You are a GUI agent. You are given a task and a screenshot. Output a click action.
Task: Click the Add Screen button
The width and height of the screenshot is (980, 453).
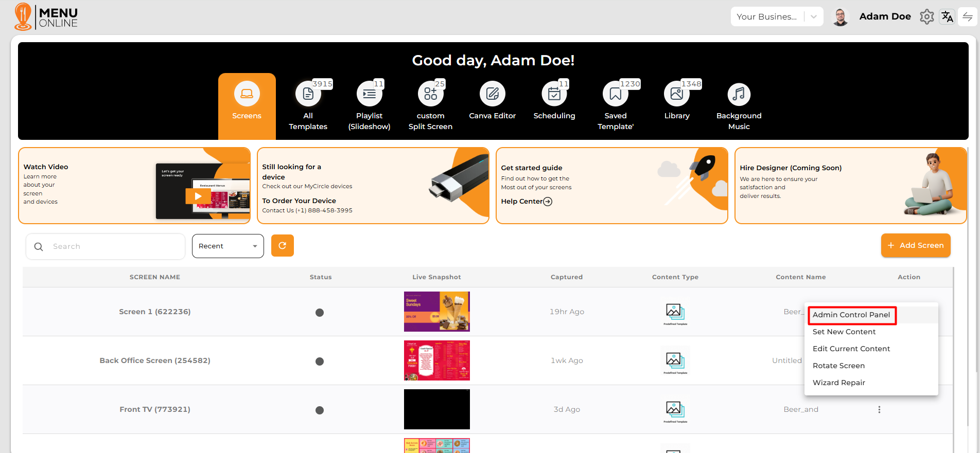click(x=915, y=245)
